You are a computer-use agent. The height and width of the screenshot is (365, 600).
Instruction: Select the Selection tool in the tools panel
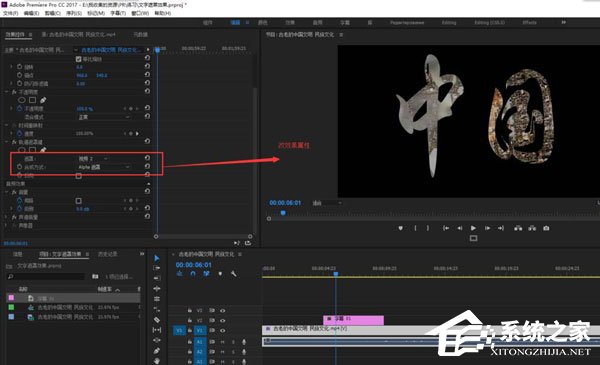tap(157, 258)
